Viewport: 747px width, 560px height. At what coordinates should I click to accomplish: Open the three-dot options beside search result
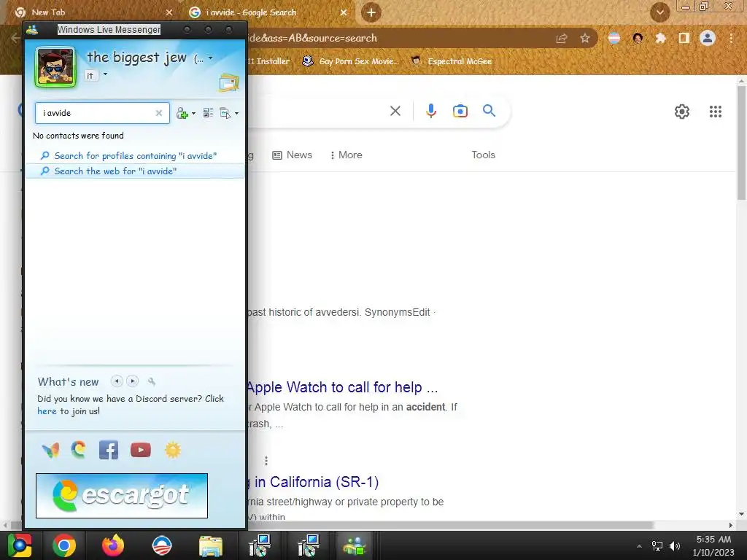(x=266, y=461)
